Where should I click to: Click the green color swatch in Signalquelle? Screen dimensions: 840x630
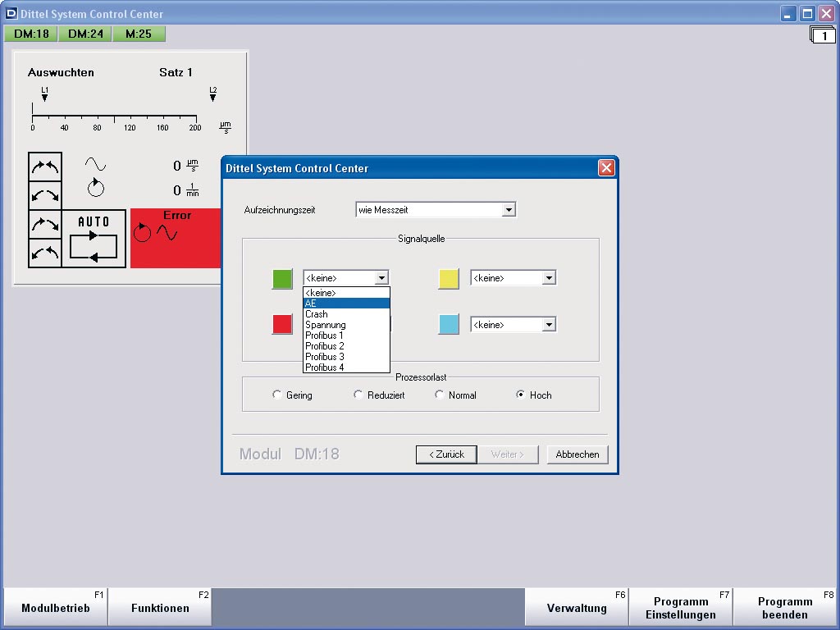click(x=282, y=279)
